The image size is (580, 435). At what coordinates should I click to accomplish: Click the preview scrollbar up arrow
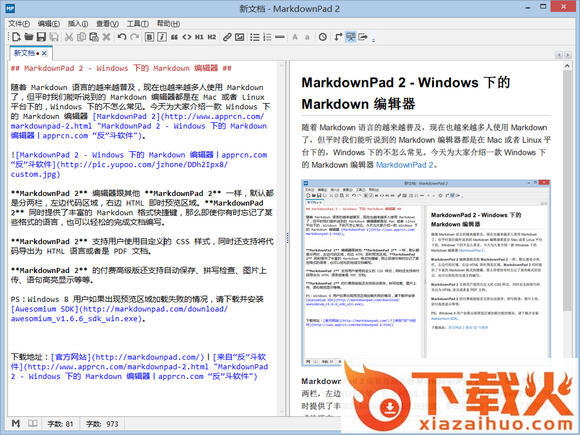[567, 66]
